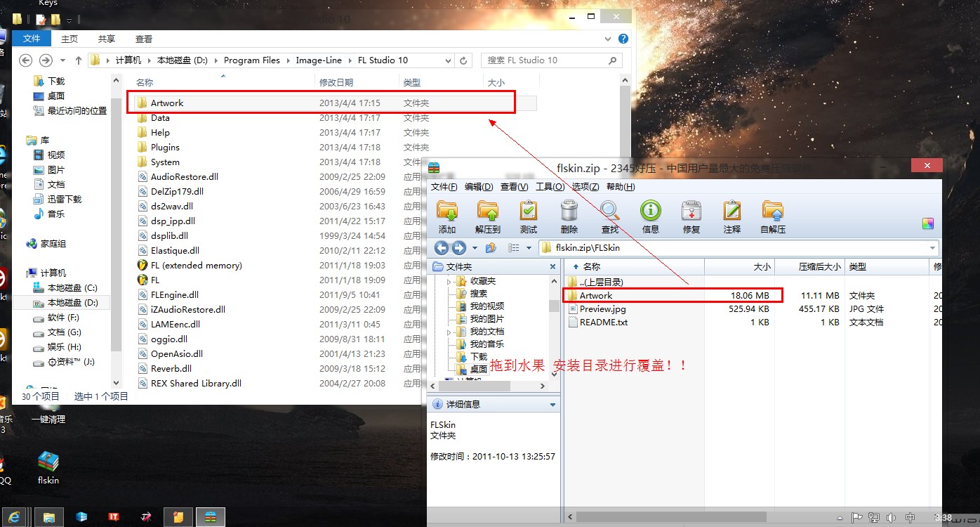
Task: Click Internet Explorer in the taskbar
Action: pos(14,516)
